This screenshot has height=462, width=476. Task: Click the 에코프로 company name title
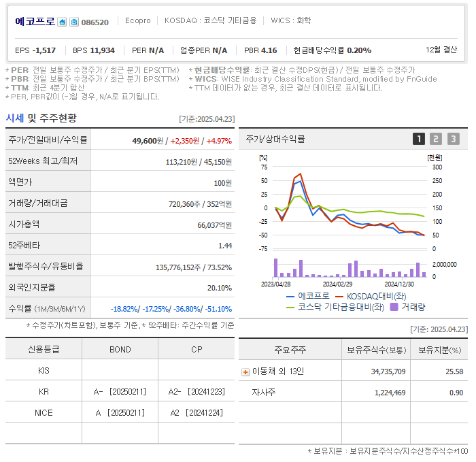[x=35, y=22]
